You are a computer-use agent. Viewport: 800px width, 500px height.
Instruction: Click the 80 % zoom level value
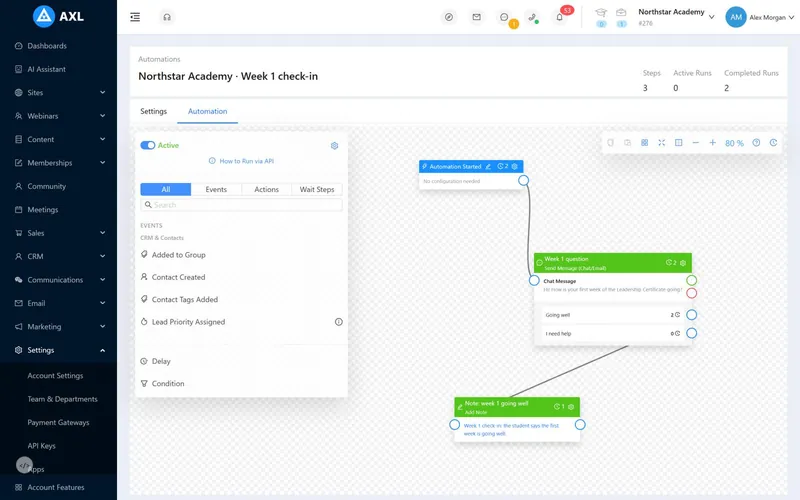coord(734,143)
